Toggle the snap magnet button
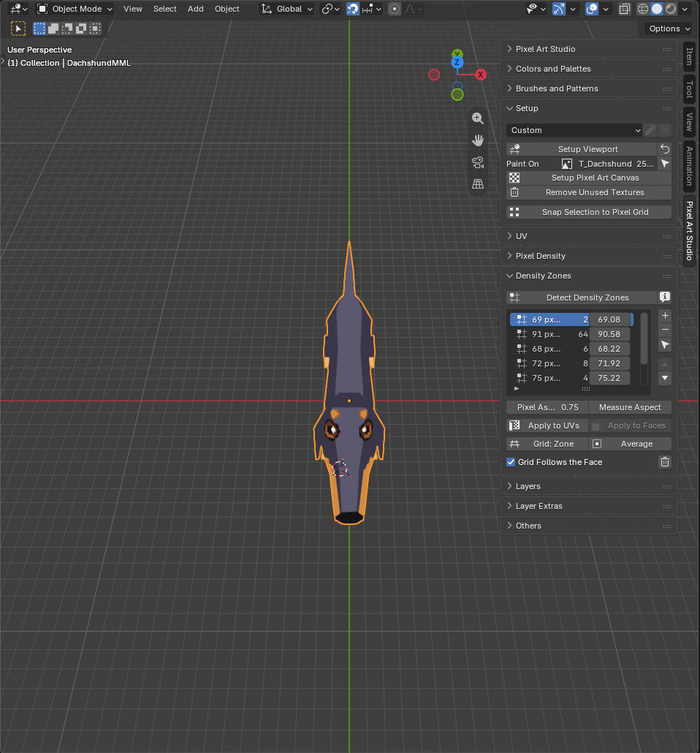700x753 pixels. (353, 9)
